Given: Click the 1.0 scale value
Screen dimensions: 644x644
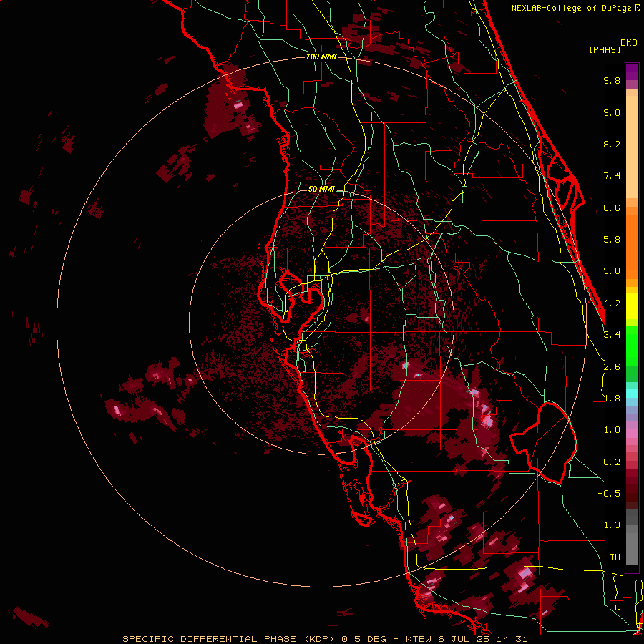Looking at the screenshot, I should (x=612, y=430).
